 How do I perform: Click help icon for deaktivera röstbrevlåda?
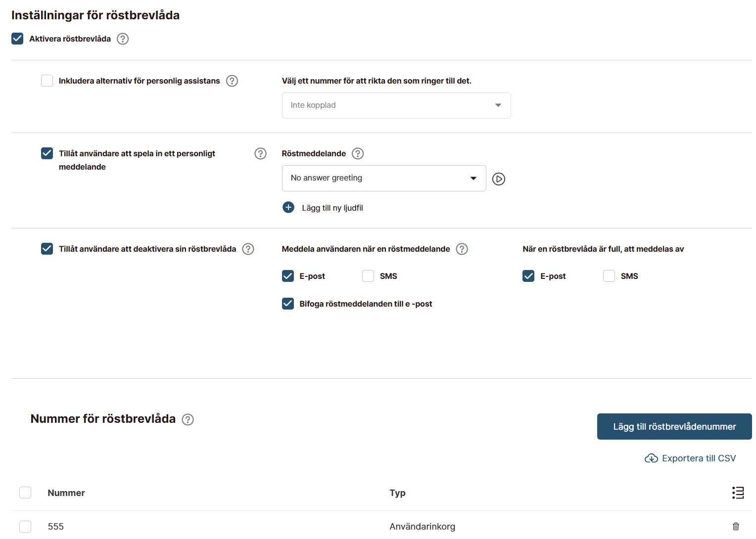pyautogui.click(x=248, y=249)
